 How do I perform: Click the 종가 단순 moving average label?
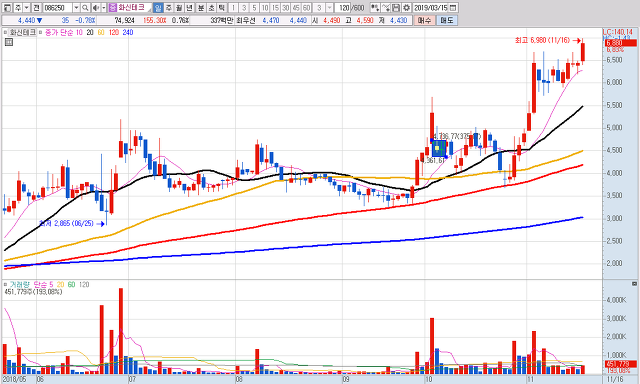58,32
